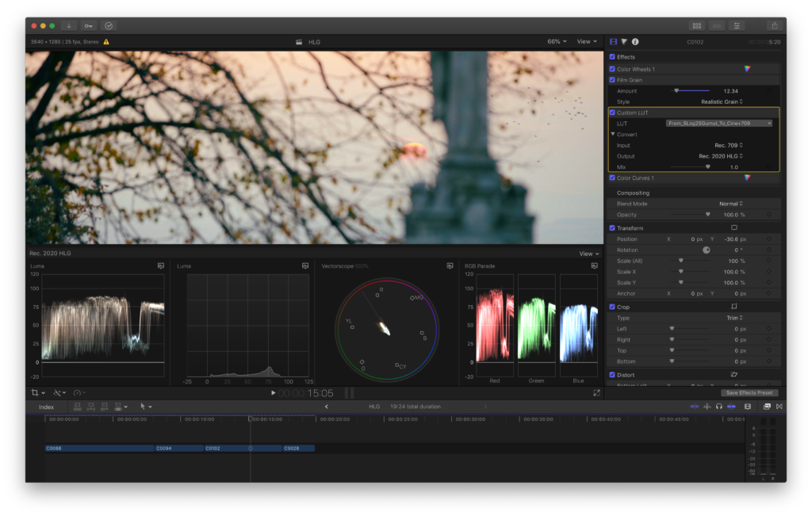Toggle the Distort checkbox
The image size is (812, 516).
(612, 375)
